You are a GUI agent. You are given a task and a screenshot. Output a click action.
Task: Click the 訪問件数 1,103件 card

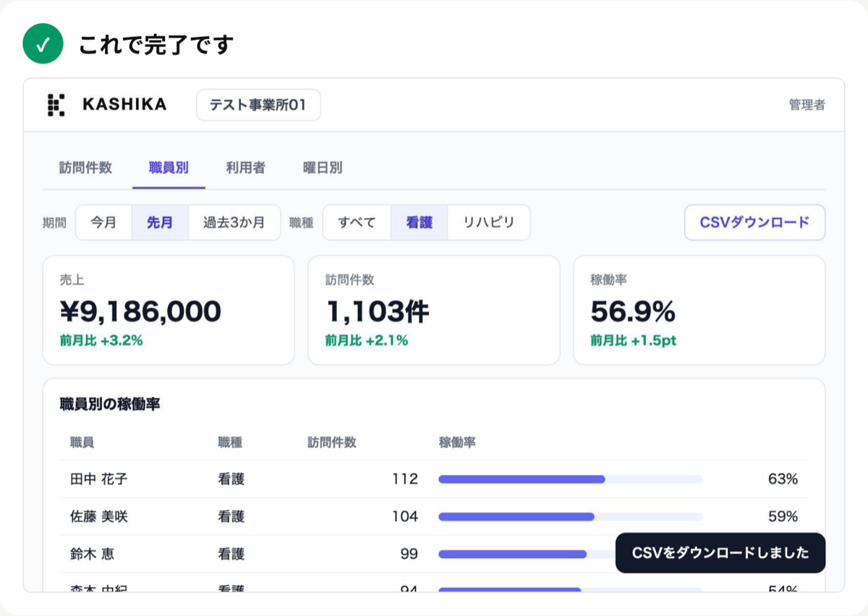(x=434, y=310)
